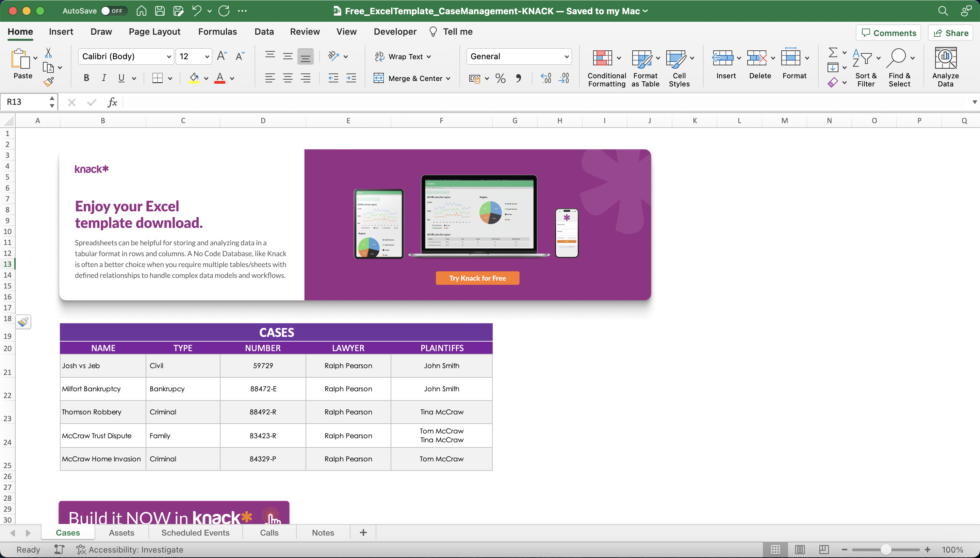Toggle underline formatting
The height and width of the screenshot is (558, 980).
[x=121, y=78]
